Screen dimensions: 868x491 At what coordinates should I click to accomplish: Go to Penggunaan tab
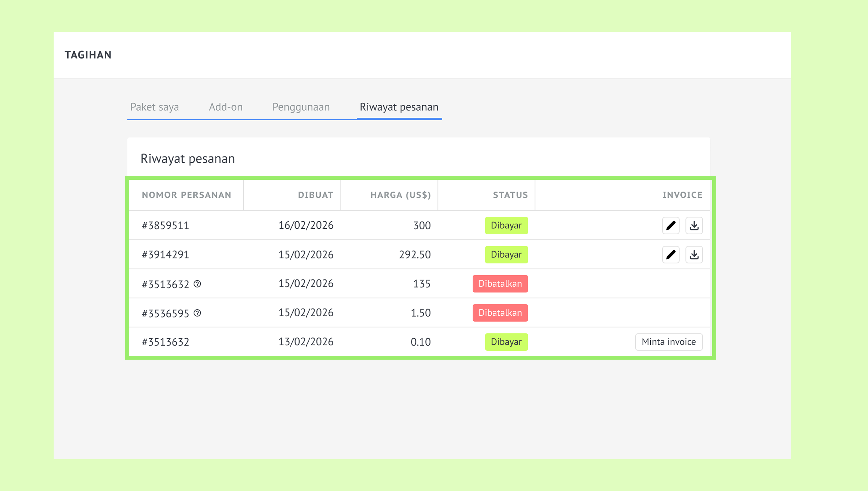[x=301, y=107]
